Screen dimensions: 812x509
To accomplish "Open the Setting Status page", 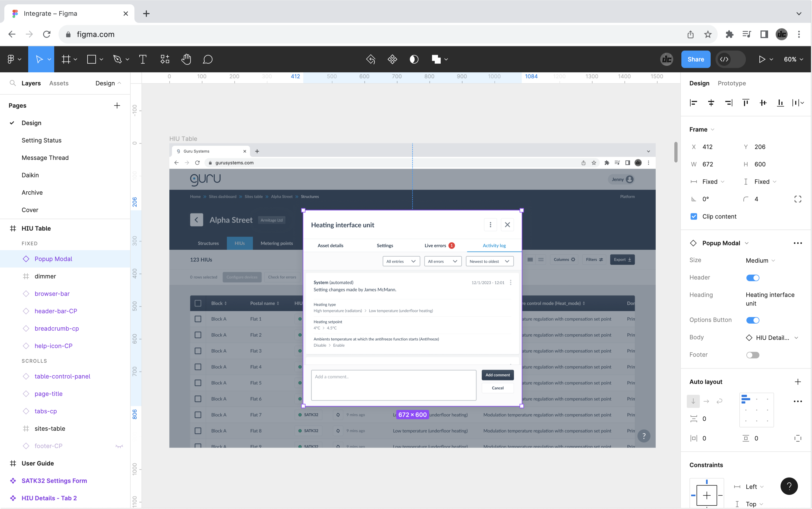I will click(x=41, y=140).
